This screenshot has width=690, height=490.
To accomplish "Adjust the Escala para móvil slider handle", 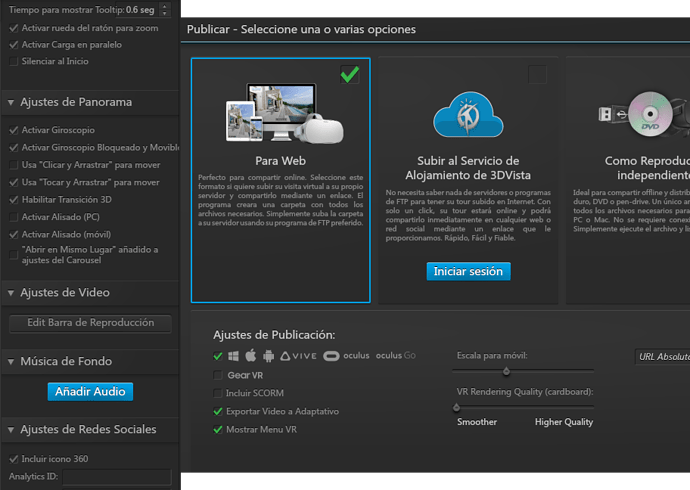I will 506,372.
